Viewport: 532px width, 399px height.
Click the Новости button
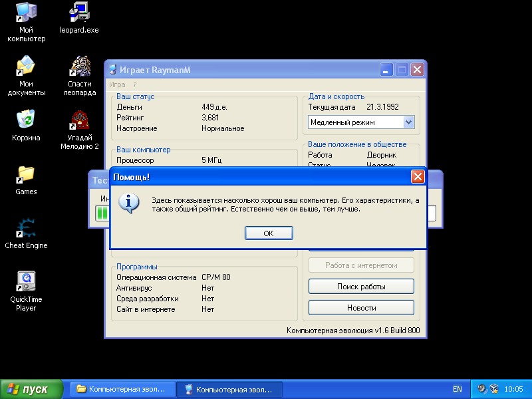pyautogui.click(x=361, y=308)
